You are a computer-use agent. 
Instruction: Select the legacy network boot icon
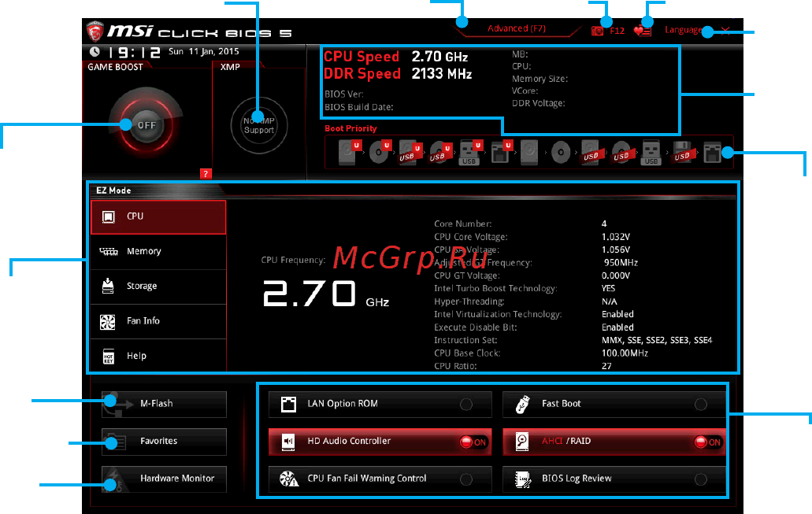pyautogui.click(x=712, y=153)
